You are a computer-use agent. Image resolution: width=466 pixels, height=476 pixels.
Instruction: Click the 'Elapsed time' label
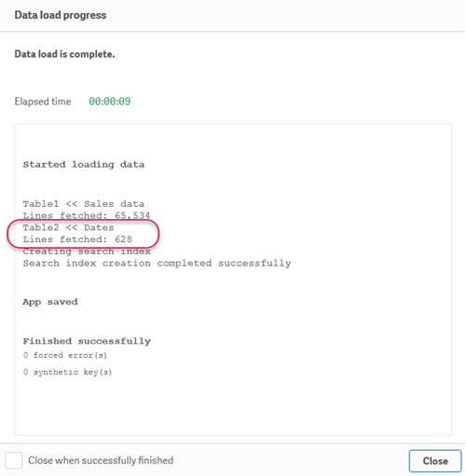(x=43, y=102)
